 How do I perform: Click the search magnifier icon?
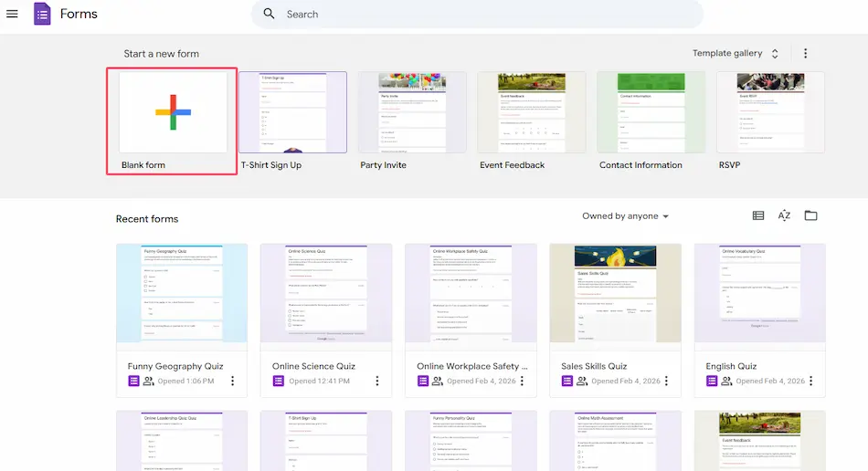coord(269,15)
